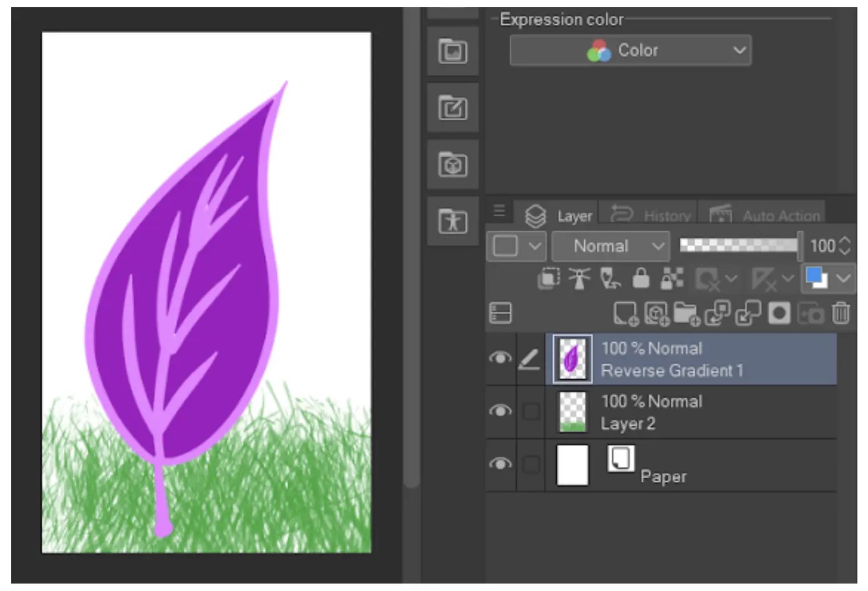Merge the layer with the one below
Screen dimensions: 868x591
pos(747,314)
